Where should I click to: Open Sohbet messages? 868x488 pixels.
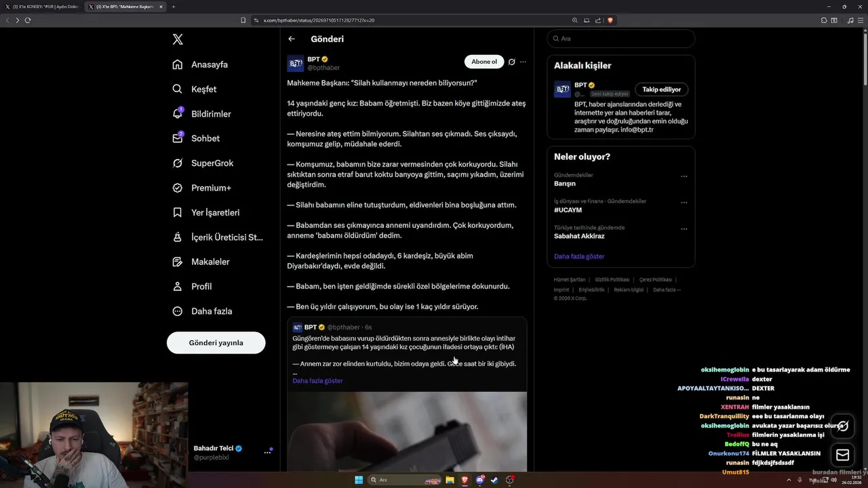point(196,138)
